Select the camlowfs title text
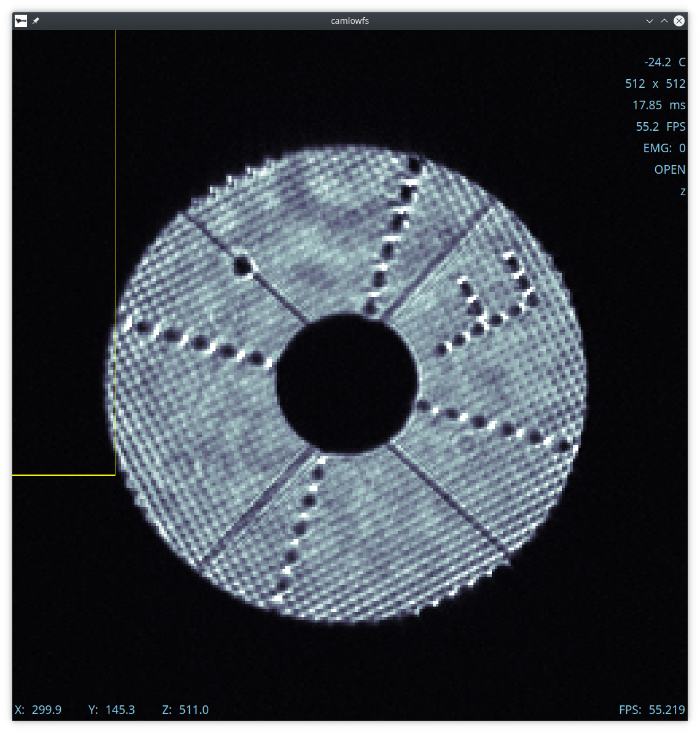Viewport: 700px width, 733px height. pyautogui.click(x=350, y=21)
